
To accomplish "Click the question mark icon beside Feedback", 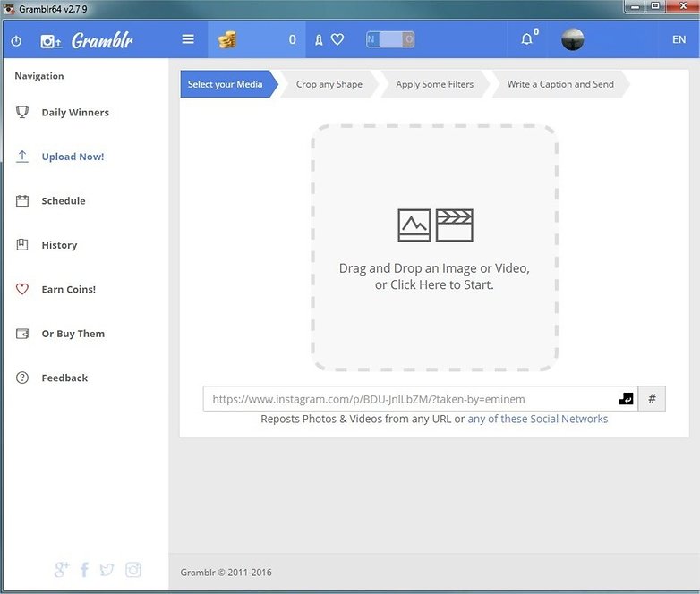I will [22, 378].
